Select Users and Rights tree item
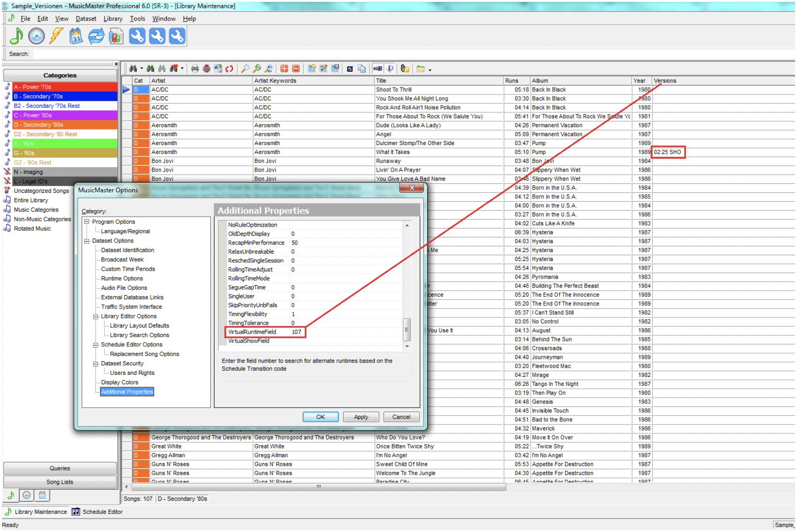The height and width of the screenshot is (532, 796). pos(132,373)
